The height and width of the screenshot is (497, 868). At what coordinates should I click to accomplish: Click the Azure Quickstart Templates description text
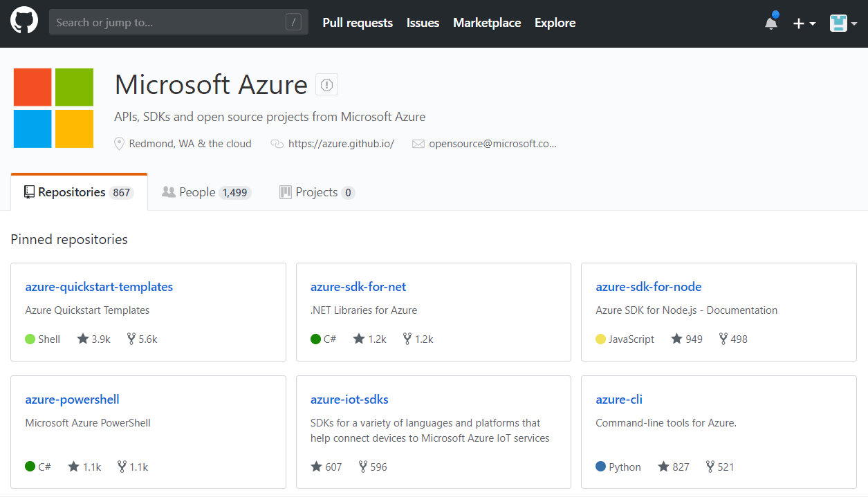(87, 310)
